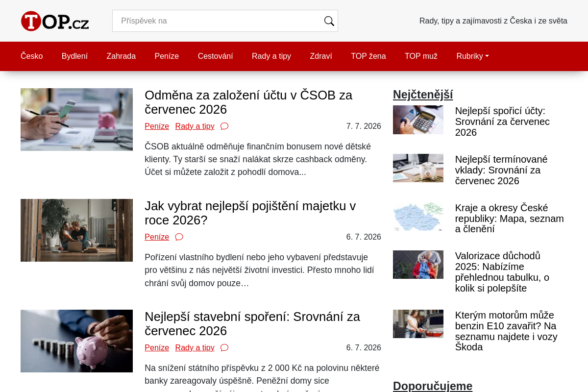
Task: Click stavební spoření thumbnail with pink piggy bank
Action: (x=76, y=341)
